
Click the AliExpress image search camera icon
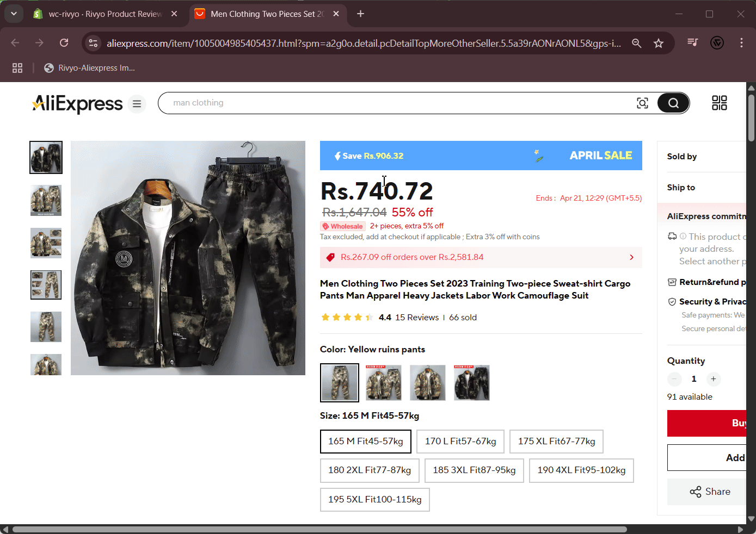click(642, 103)
